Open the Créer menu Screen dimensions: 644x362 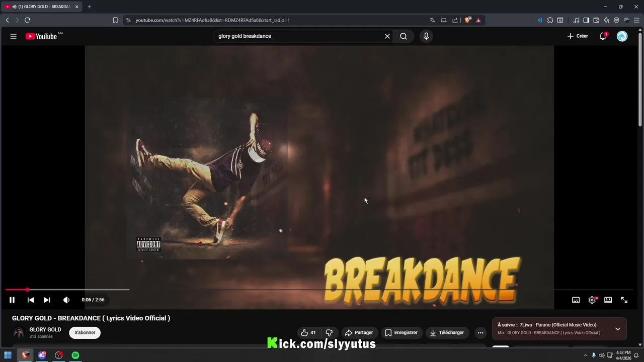click(578, 36)
